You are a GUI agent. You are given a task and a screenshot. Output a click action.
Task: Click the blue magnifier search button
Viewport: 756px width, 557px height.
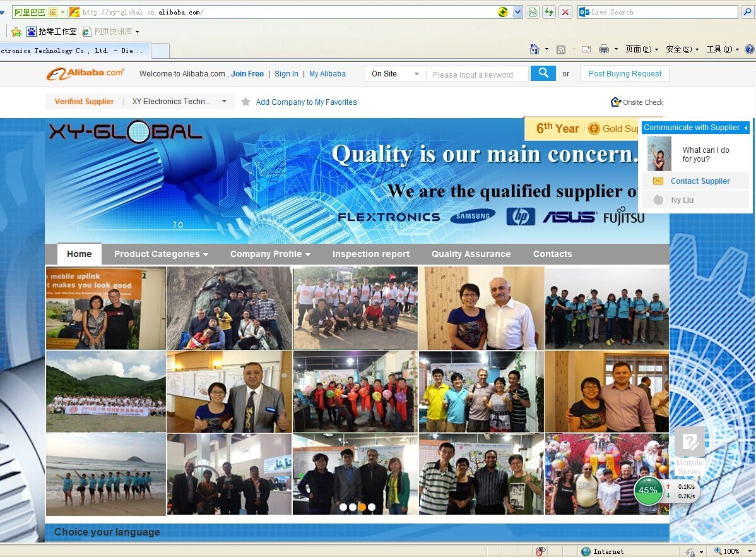click(x=543, y=73)
